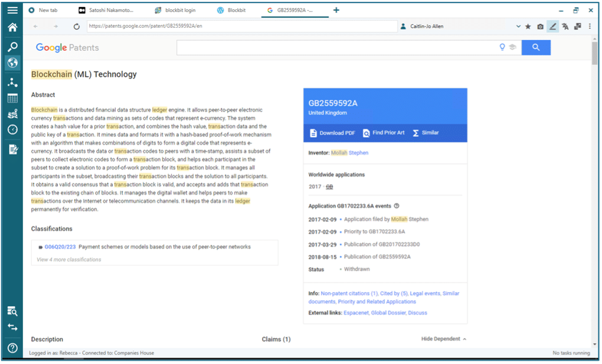Open the Global Dossier external link
The image size is (602, 364).
(388, 313)
